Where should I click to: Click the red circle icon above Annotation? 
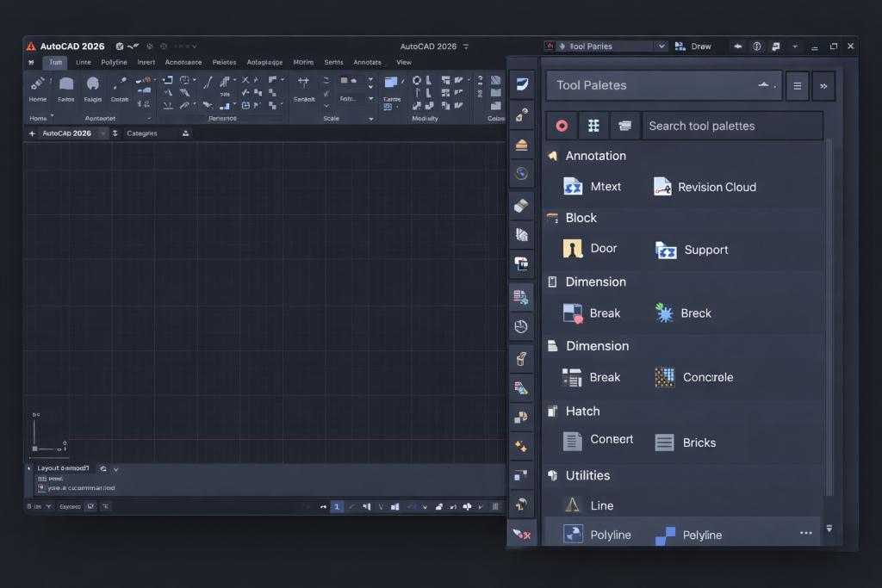click(x=562, y=126)
